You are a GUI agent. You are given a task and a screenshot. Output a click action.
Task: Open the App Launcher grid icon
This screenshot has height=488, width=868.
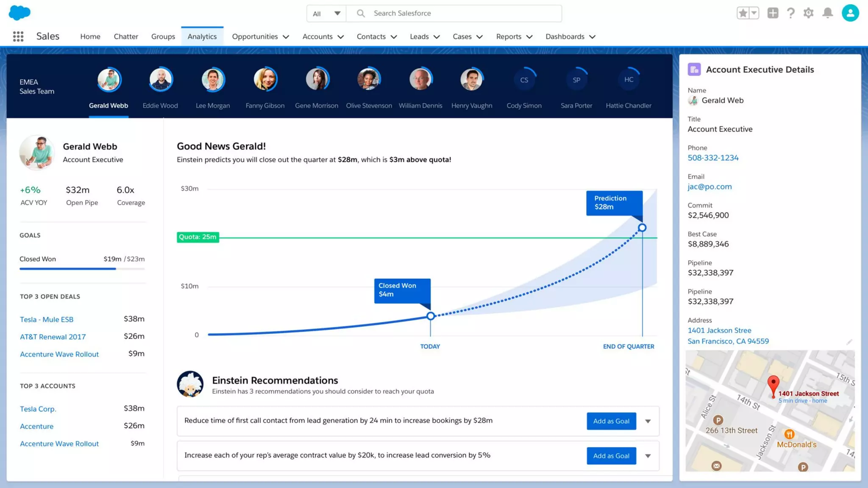(x=18, y=36)
